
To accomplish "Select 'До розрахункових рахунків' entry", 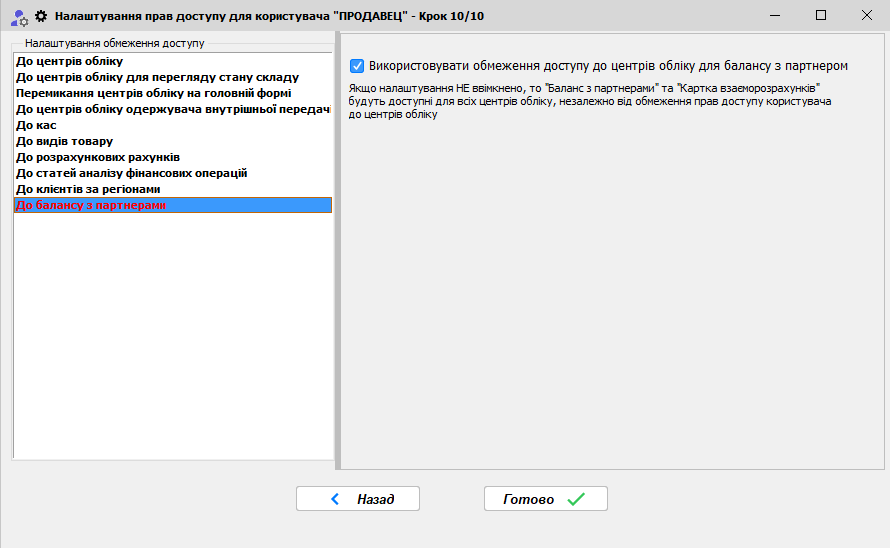I will coord(98,157).
